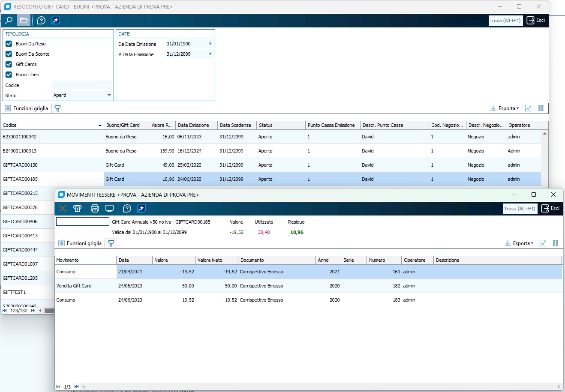Click the monitor preview icon in Movimenti Tessere
Image resolution: width=565 pixels, height=392 pixels.
pyautogui.click(x=109, y=209)
